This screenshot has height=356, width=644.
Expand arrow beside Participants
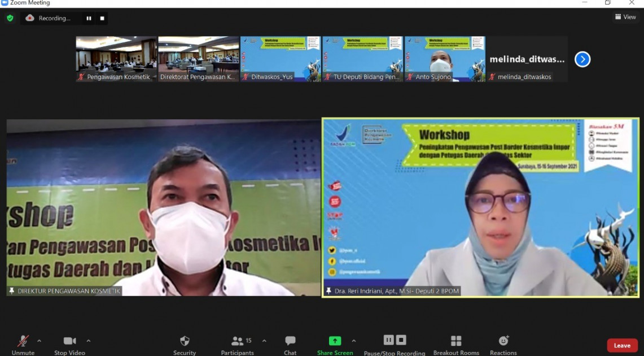[264, 341]
